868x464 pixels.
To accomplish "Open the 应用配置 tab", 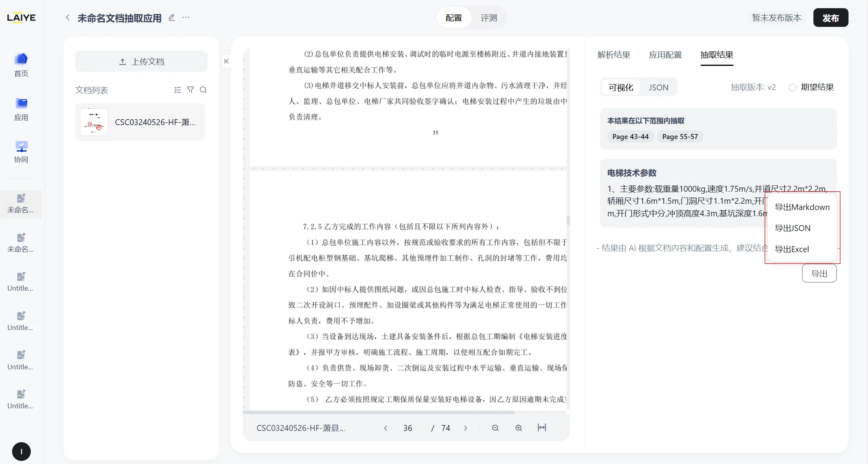I will click(x=666, y=55).
